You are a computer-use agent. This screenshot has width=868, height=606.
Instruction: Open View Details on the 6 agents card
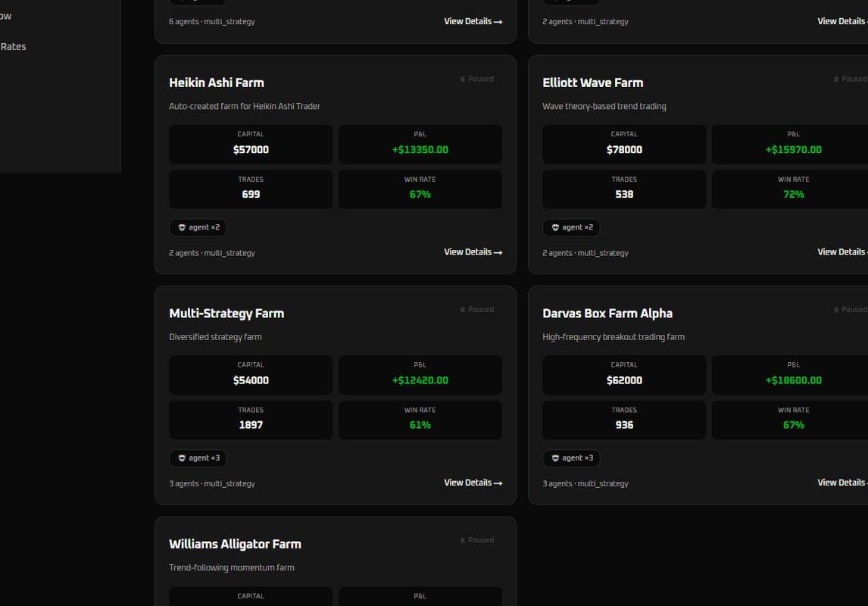[x=473, y=21]
